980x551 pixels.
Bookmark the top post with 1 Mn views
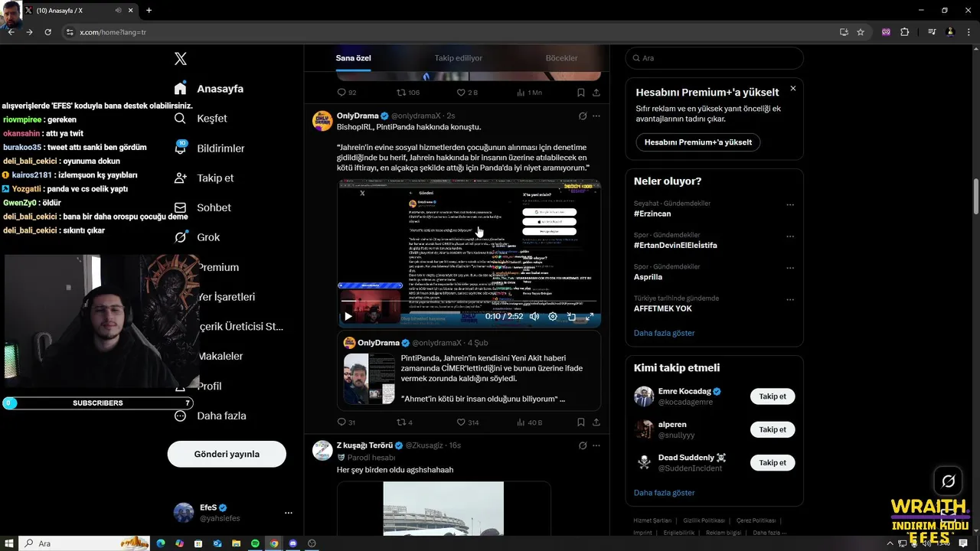581,92
